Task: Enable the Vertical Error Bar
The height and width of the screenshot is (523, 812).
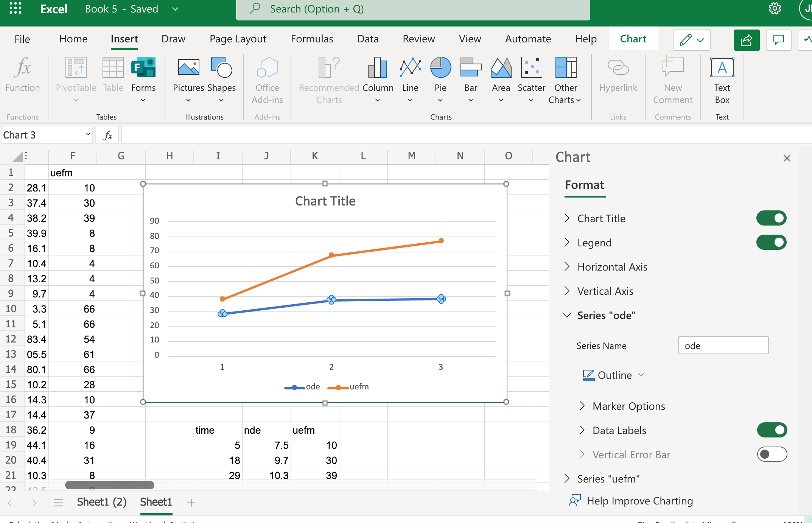Action: 772,454
